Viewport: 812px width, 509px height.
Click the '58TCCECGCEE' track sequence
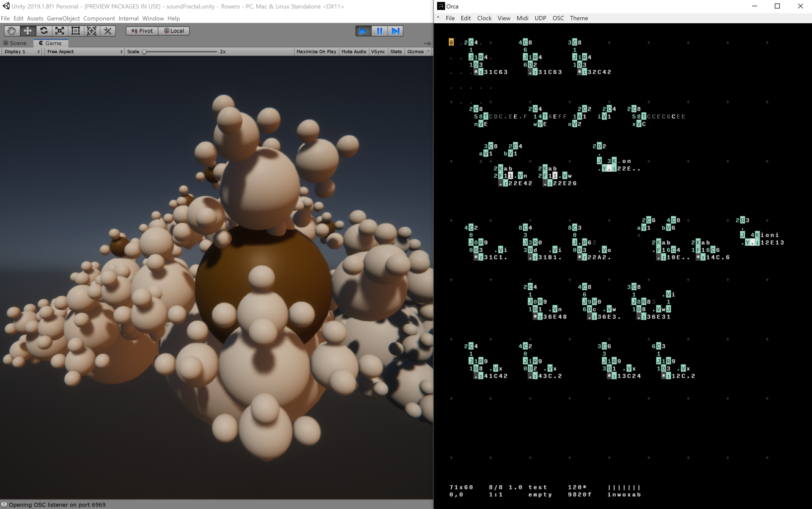659,116
